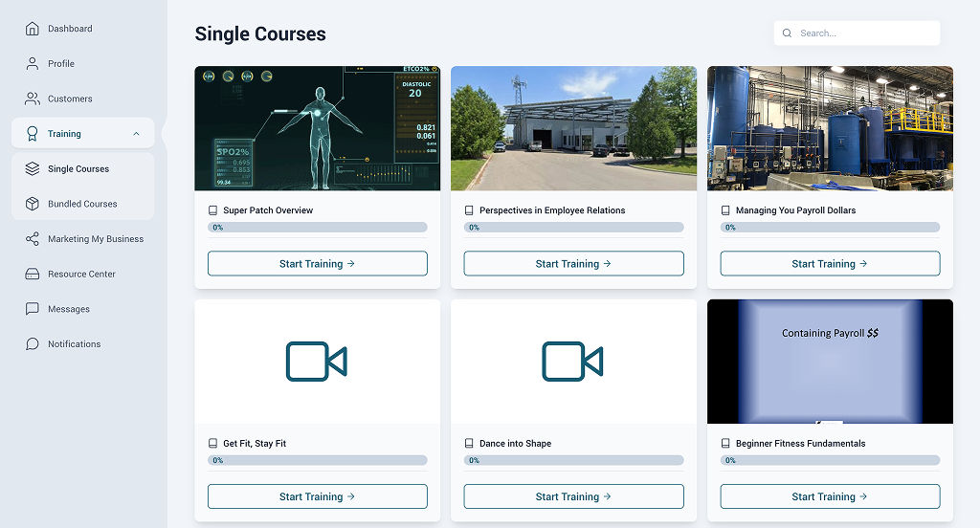The width and height of the screenshot is (980, 528).
Task: Click the search magnifier icon
Action: pos(788,33)
